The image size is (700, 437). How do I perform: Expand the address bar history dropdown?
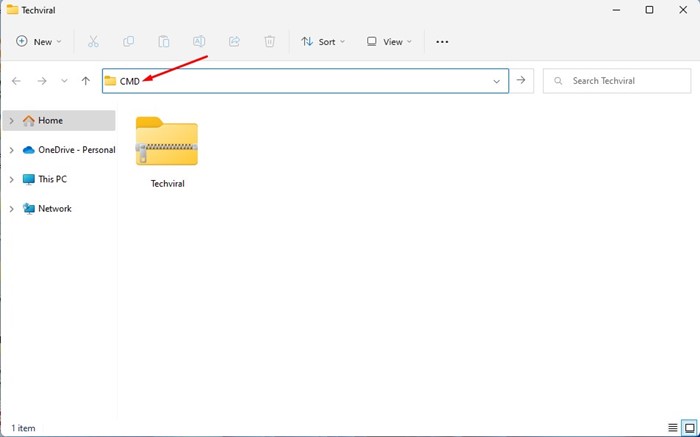click(496, 81)
